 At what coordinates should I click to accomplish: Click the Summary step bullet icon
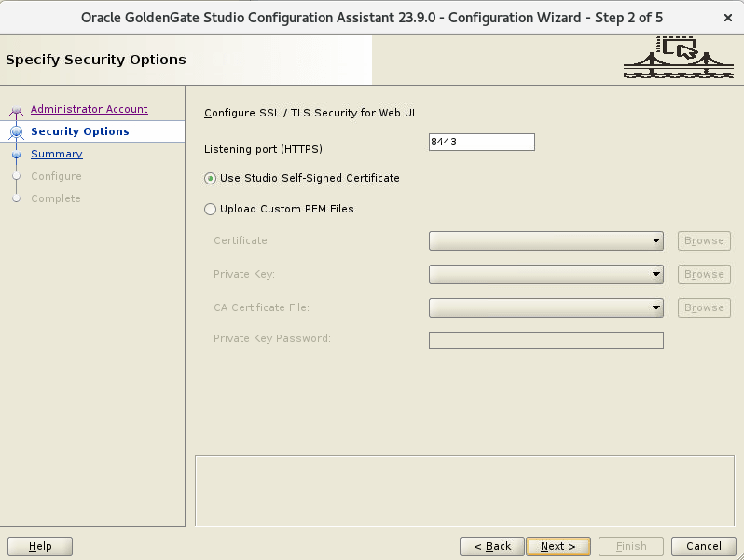[16, 155]
